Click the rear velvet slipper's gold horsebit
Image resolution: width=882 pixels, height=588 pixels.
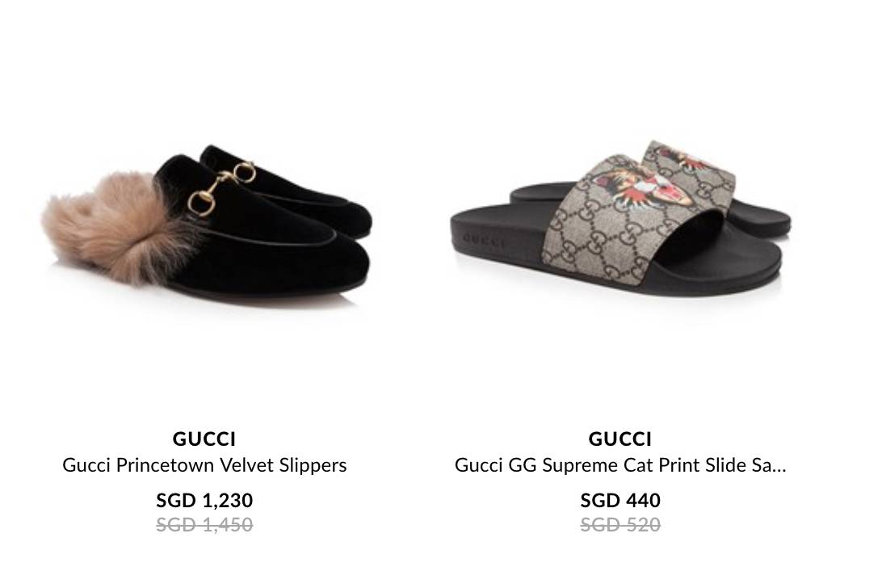[245, 171]
